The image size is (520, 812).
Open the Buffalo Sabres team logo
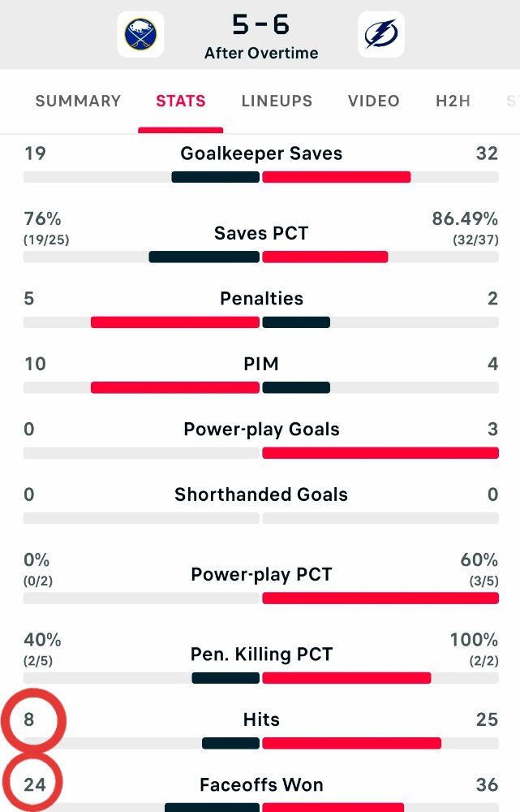pos(140,34)
